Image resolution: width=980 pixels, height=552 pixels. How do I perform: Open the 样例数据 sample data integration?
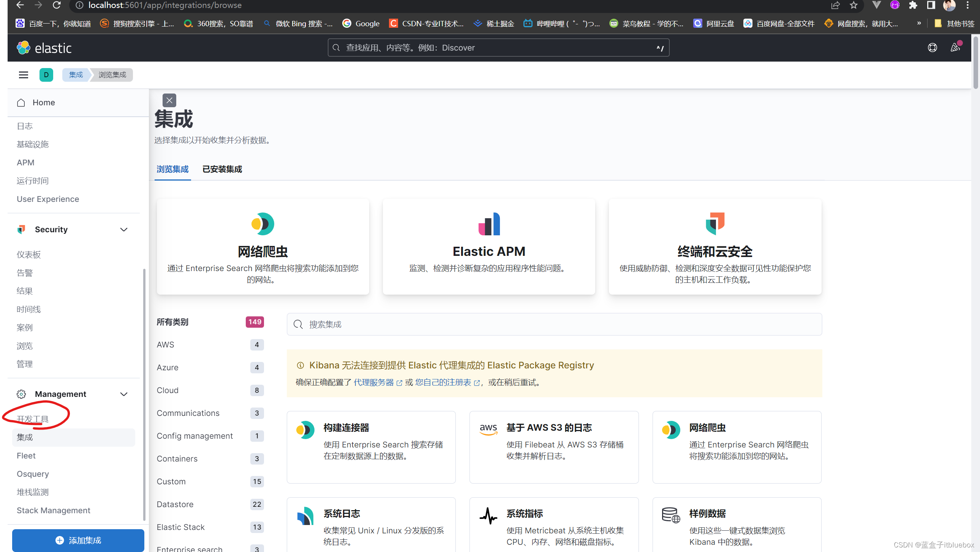point(737,525)
